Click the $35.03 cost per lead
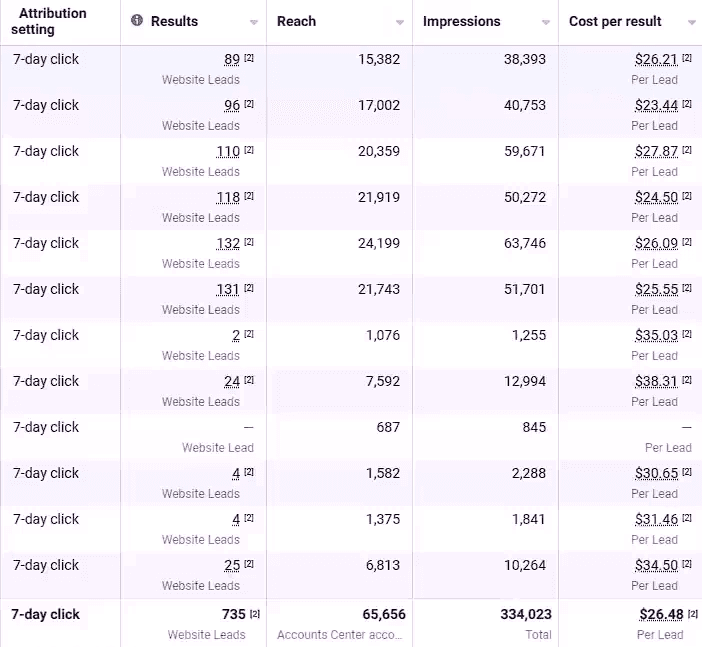The height and width of the screenshot is (647, 702). pyautogui.click(x=656, y=335)
